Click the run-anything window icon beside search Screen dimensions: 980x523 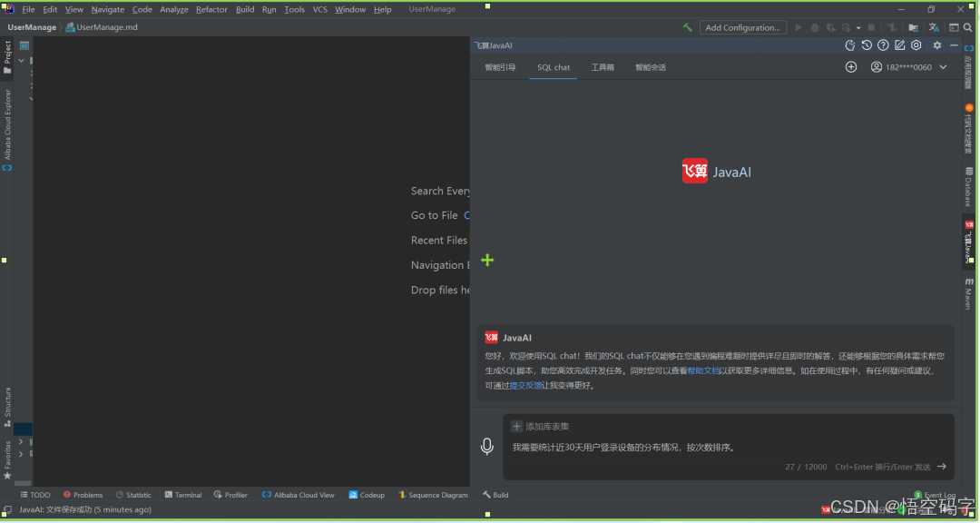pos(954,27)
